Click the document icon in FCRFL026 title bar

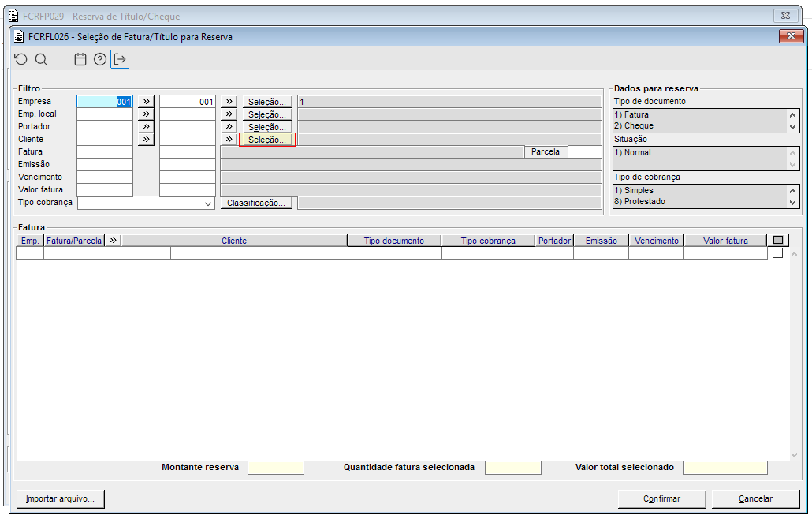click(19, 36)
